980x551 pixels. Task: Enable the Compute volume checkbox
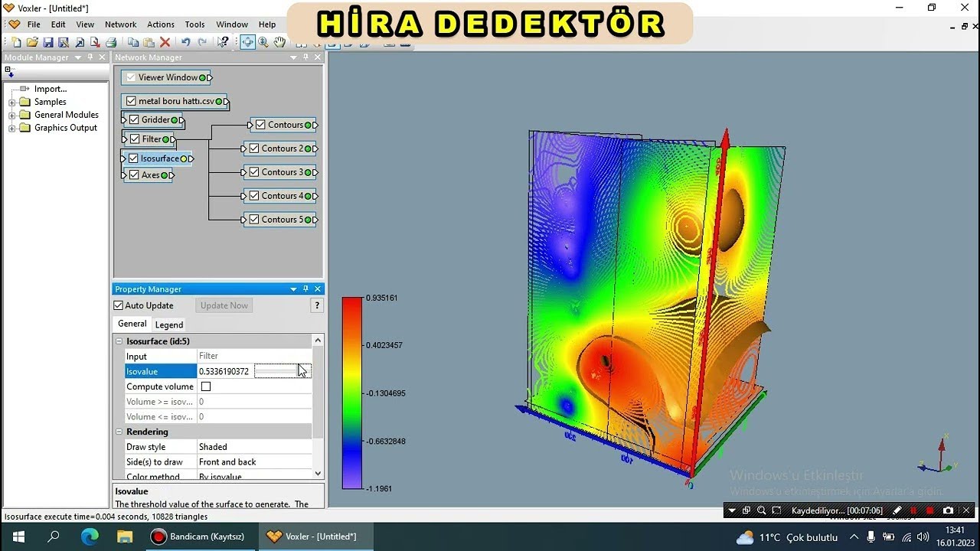(x=205, y=386)
